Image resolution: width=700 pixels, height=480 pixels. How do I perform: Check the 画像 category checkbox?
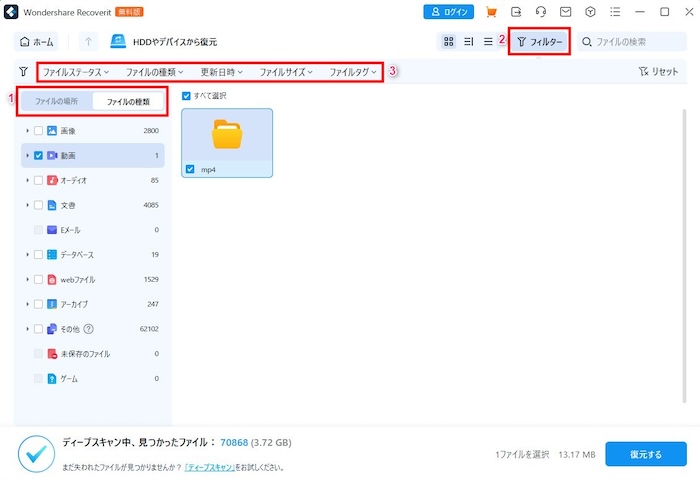click(x=38, y=131)
